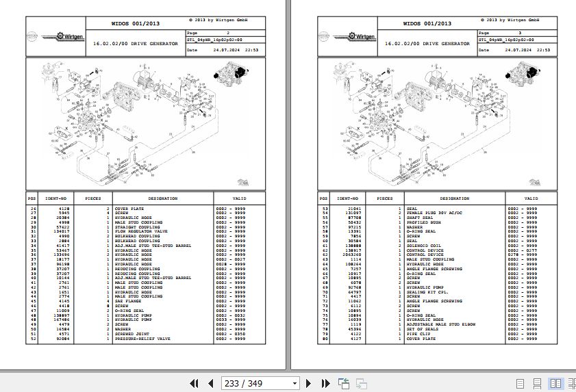The image size is (576, 392).
Task: Select two-page continuous layout icon
Action: 572,384
